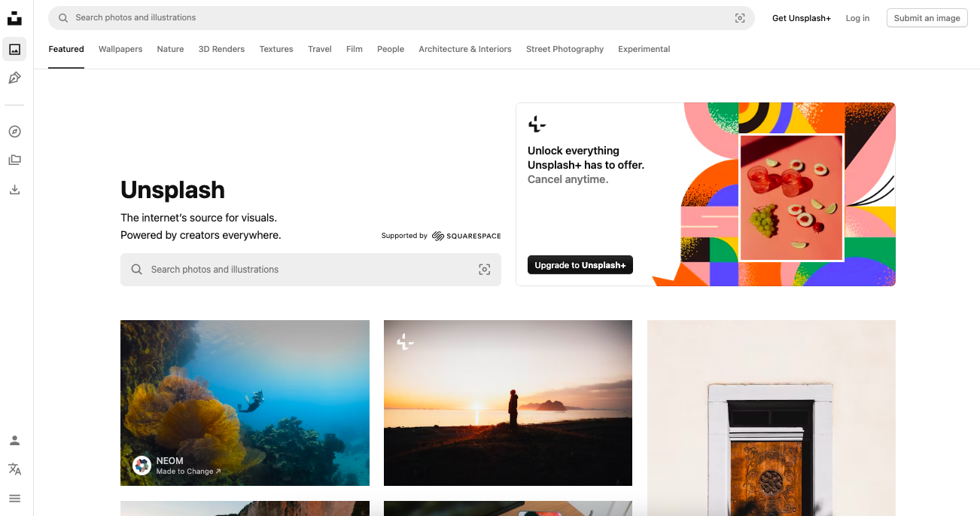This screenshot has width=980, height=516.
Task: Select the Photos sidebar icon
Action: pyautogui.click(x=14, y=49)
